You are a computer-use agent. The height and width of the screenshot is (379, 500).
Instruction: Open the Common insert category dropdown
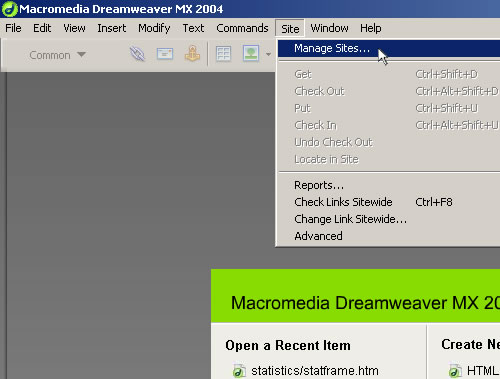[x=57, y=55]
